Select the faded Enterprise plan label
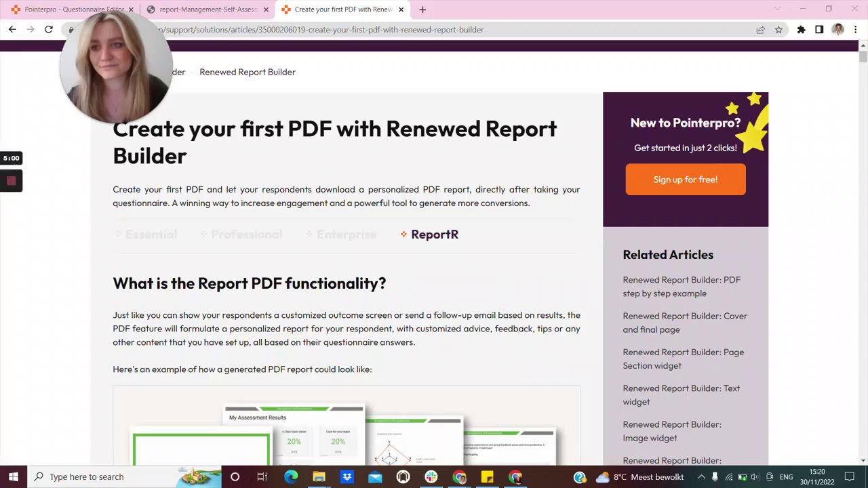 click(341, 235)
